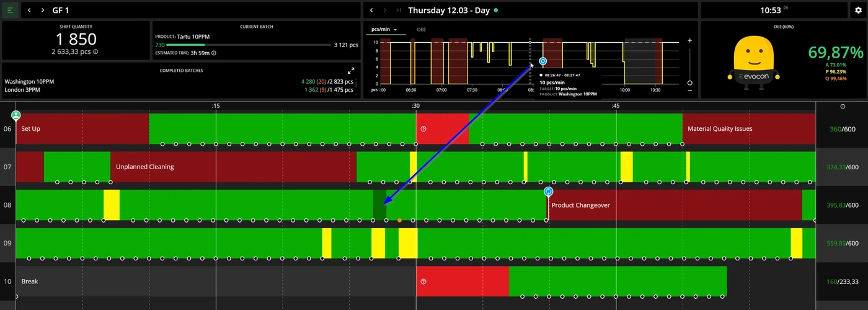Expand the Completed Batches panel
Screen dimensions: 868x310
click(351, 71)
